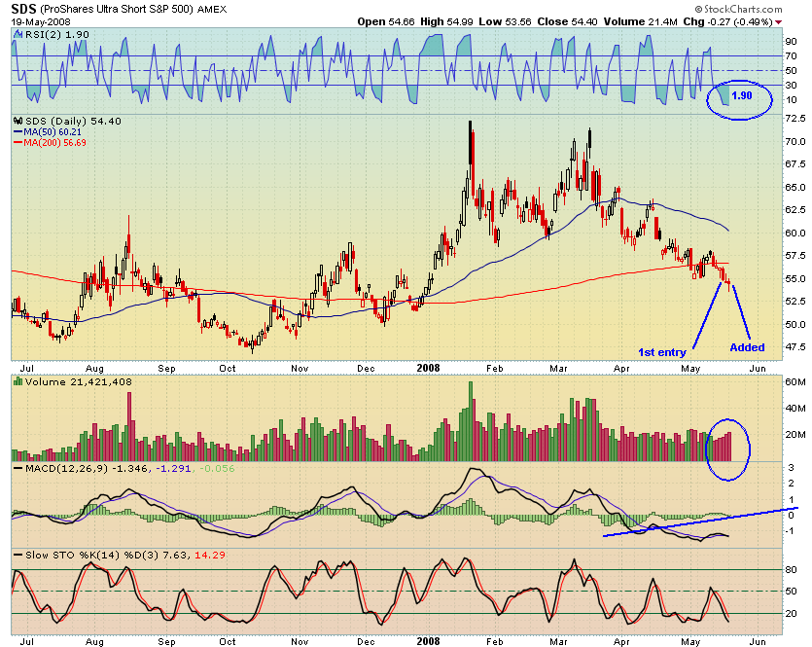Click the Mar label under the price panel
Screen dimensions: 812x647
pos(558,369)
